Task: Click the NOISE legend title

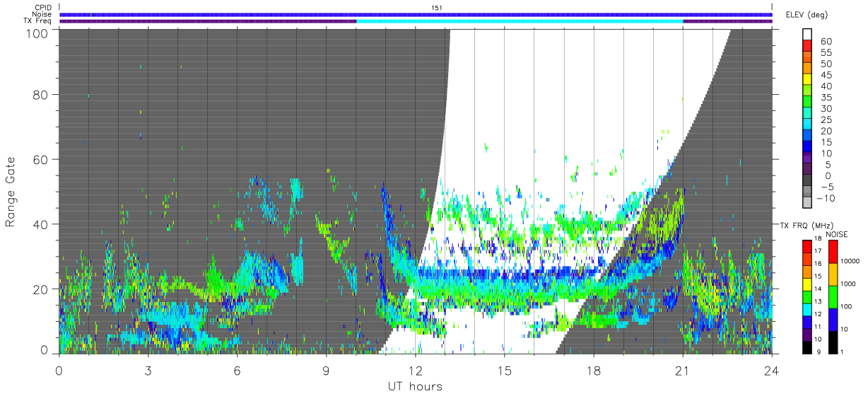Action: (837, 234)
